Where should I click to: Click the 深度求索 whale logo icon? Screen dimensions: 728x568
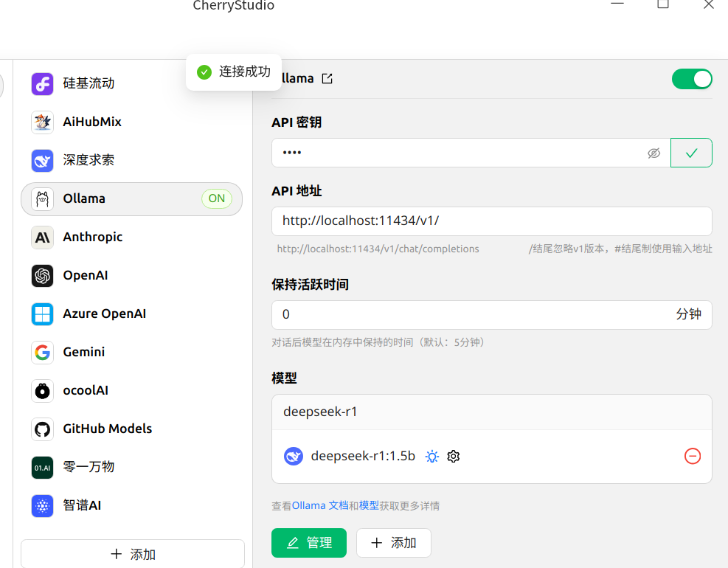click(42, 161)
